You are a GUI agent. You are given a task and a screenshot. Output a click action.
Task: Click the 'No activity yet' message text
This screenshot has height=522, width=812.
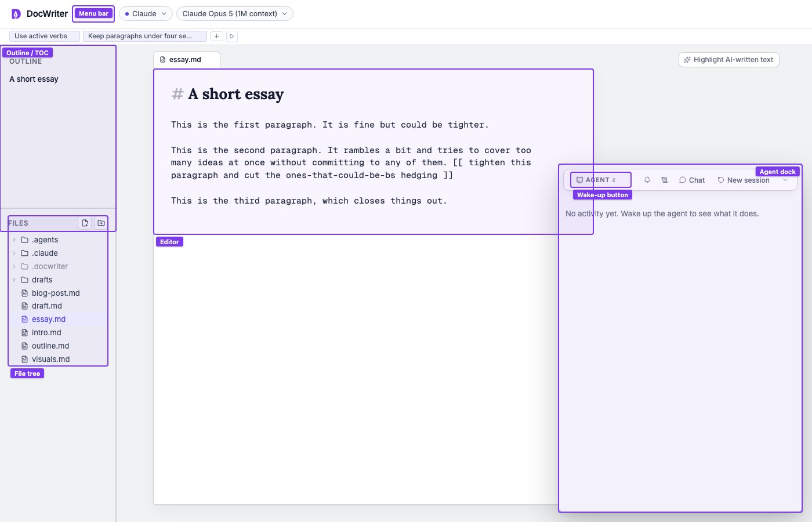pyautogui.click(x=662, y=214)
